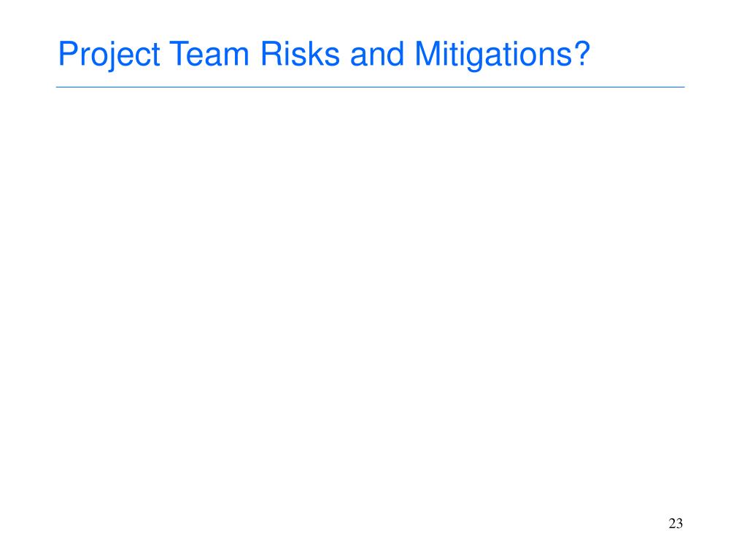Screen dimensions: 747x560
Task: Click the letter "d" in the word and
Action: (395, 53)
